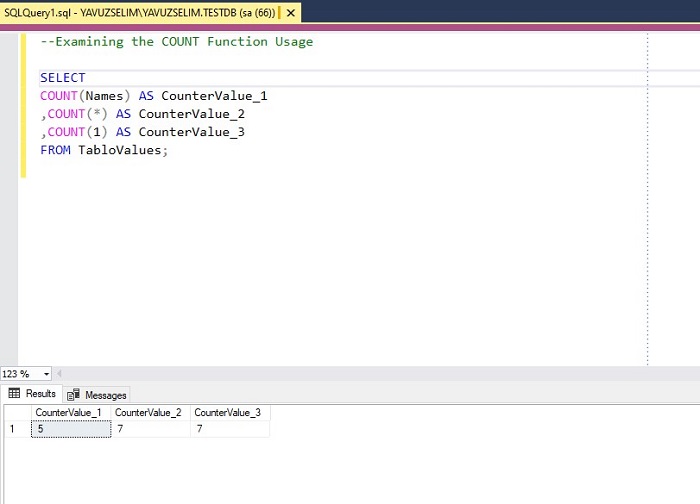Screen dimensions: 700x504
Task: Select the CounterValue_1 column header
Action: [71, 412]
